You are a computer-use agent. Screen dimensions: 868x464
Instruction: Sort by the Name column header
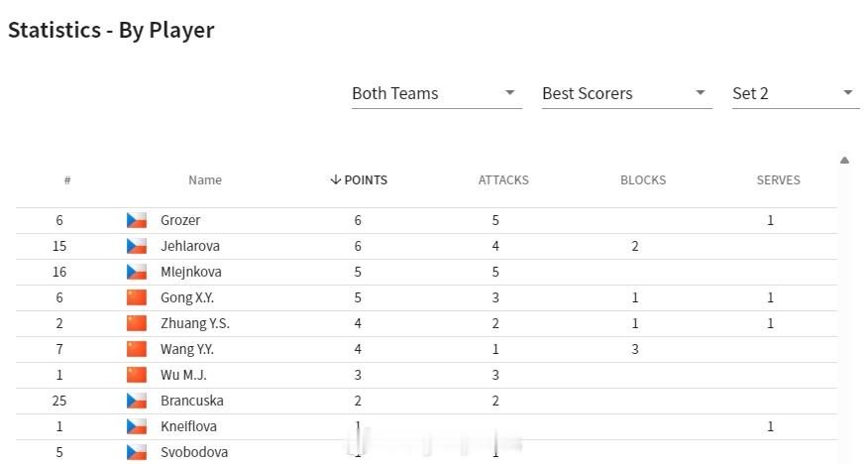(x=205, y=180)
